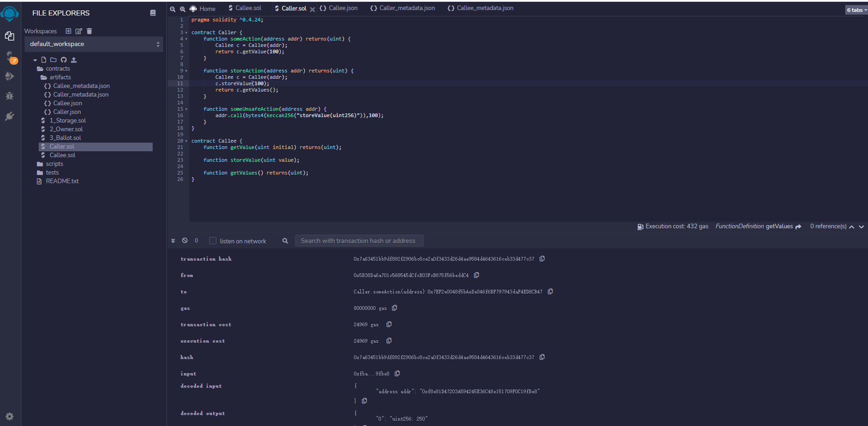The height and width of the screenshot is (426, 868).
Task: Rename workspace edit icon
Action: pyautogui.click(x=79, y=31)
